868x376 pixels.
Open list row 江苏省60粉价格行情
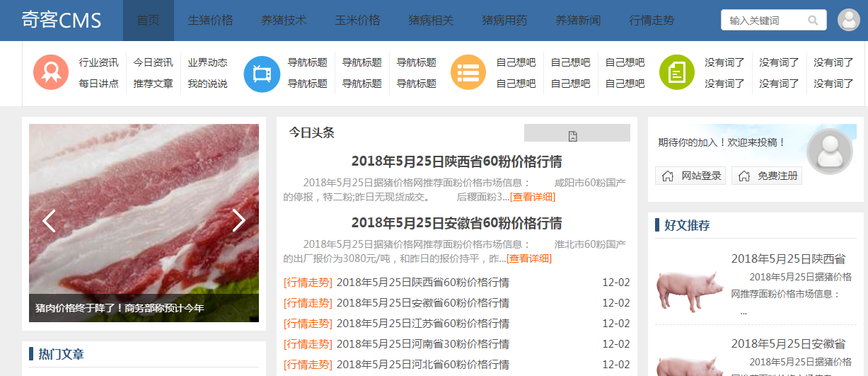point(423,324)
